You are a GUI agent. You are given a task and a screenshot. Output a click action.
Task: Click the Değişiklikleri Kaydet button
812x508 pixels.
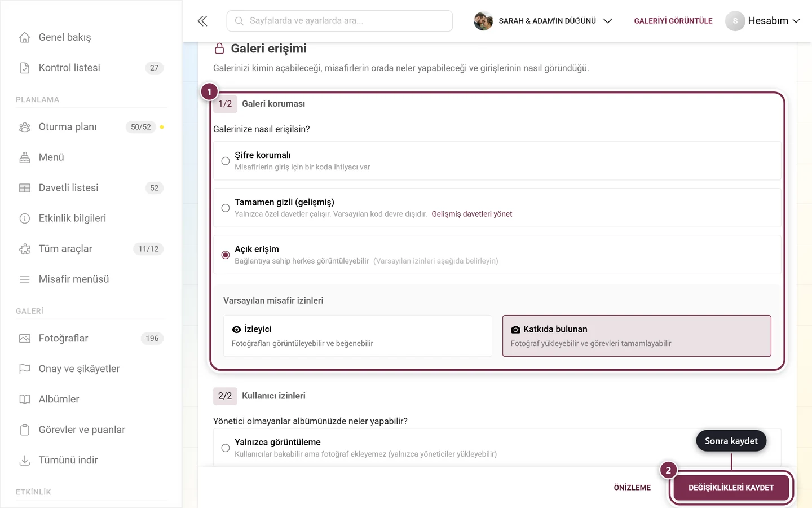pos(731,488)
